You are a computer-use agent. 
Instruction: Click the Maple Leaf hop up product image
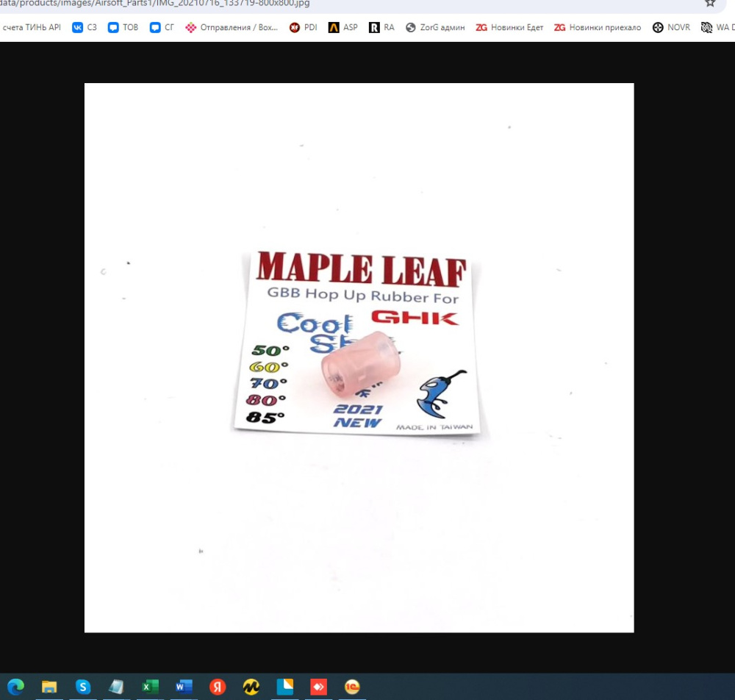(359, 358)
